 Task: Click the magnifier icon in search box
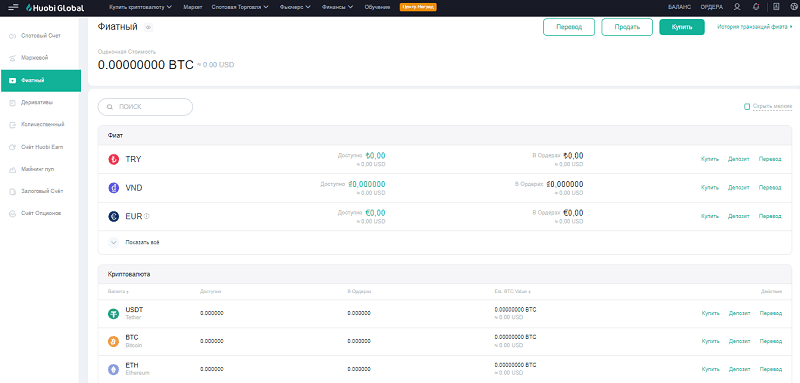109,107
